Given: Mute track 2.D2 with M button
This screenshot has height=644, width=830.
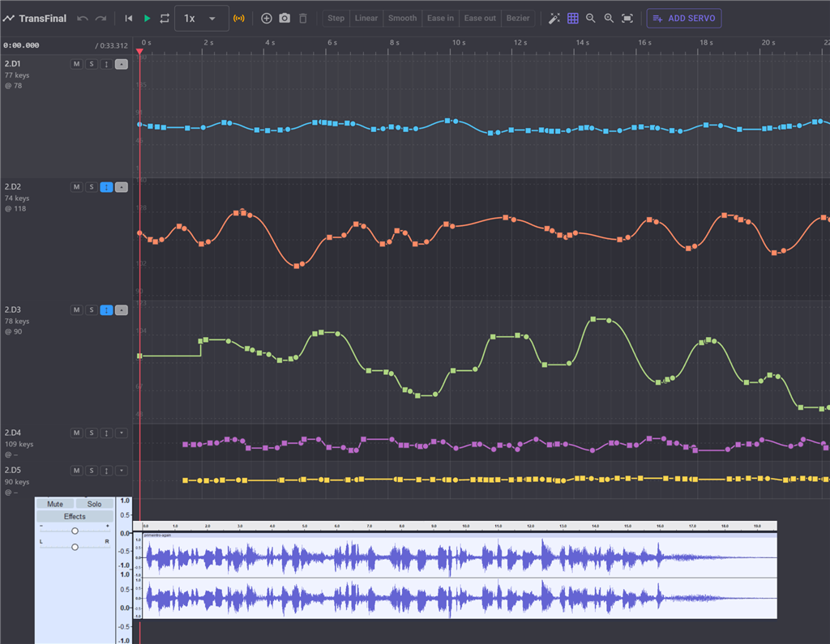Looking at the screenshot, I should click(x=77, y=187).
